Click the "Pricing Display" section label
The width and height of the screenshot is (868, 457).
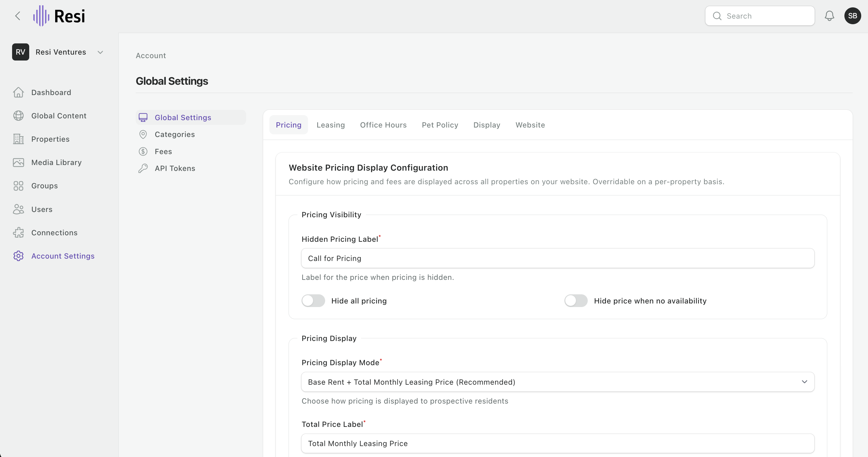point(329,338)
